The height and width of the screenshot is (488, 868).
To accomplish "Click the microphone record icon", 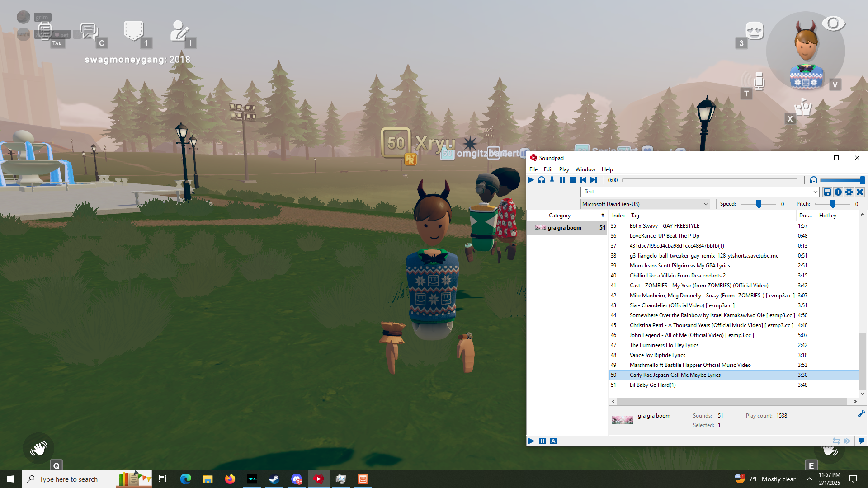I will [x=552, y=180].
